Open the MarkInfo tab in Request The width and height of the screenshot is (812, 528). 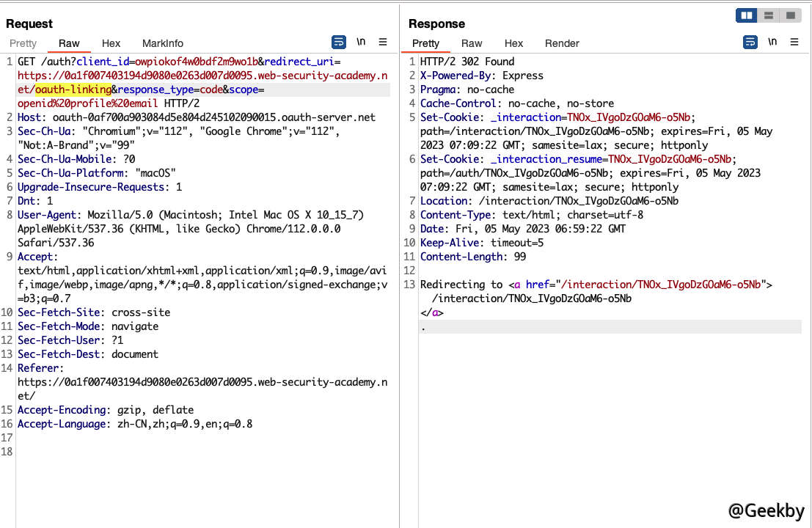click(163, 43)
